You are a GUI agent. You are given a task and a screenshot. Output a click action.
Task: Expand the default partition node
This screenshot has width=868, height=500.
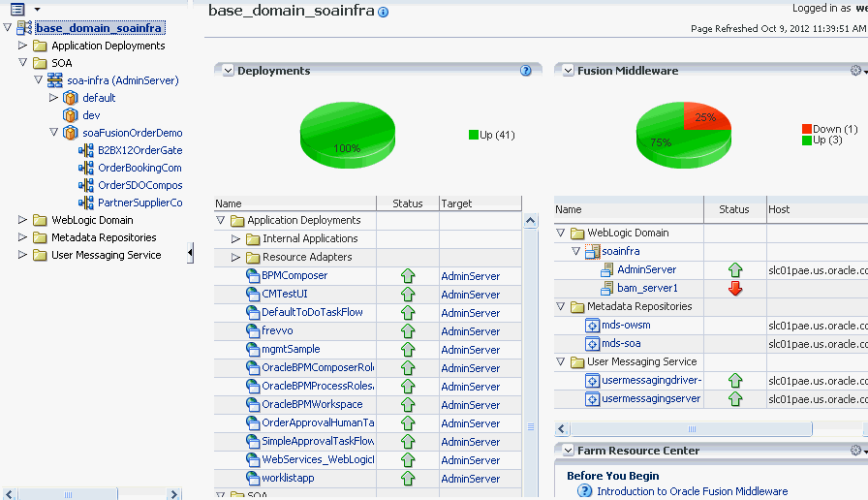tap(53, 98)
